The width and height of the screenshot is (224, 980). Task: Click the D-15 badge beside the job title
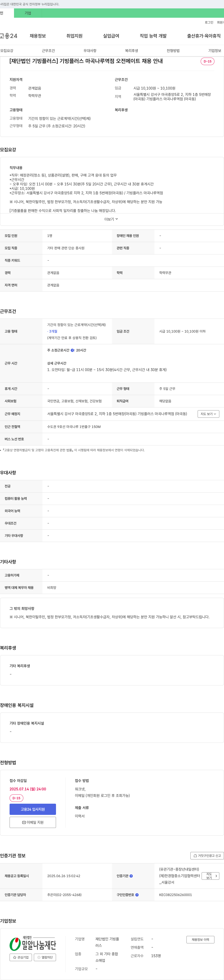pos(207,61)
